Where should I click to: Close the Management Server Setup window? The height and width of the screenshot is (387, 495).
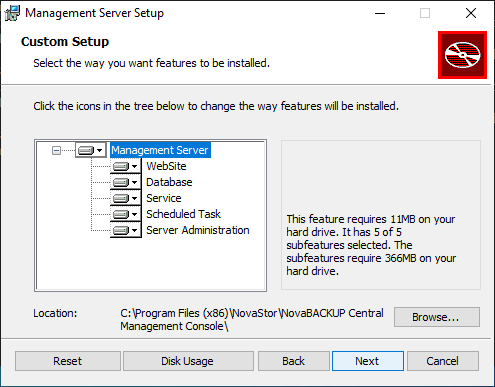(471, 13)
